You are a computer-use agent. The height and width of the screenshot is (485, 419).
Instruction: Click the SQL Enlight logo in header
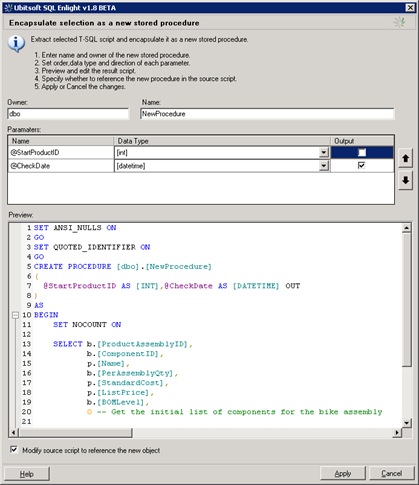tap(399, 22)
